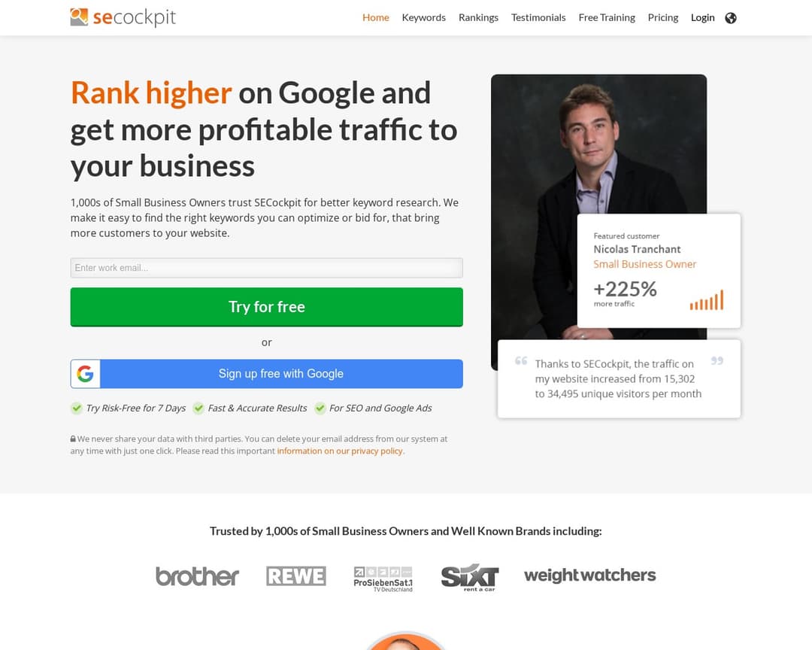Click the Sixt rent a car logo

click(470, 578)
